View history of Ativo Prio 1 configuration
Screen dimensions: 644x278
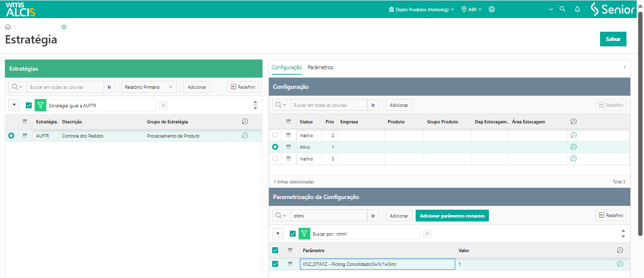[574, 147]
